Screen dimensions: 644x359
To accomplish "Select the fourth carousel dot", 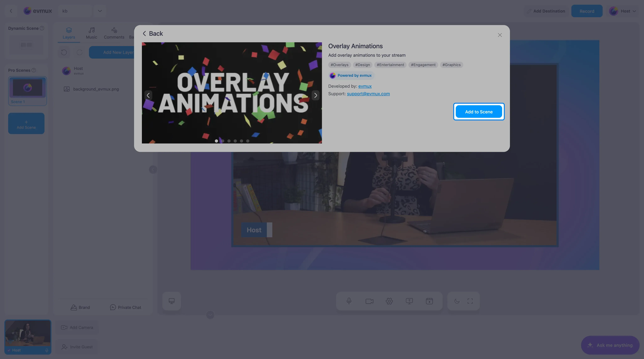I will pos(235,141).
